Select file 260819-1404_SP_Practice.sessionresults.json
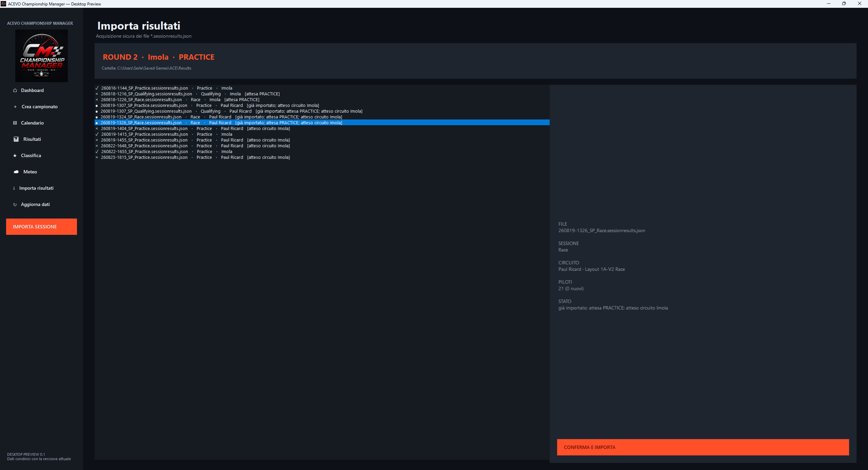868x470 pixels. 322,129
